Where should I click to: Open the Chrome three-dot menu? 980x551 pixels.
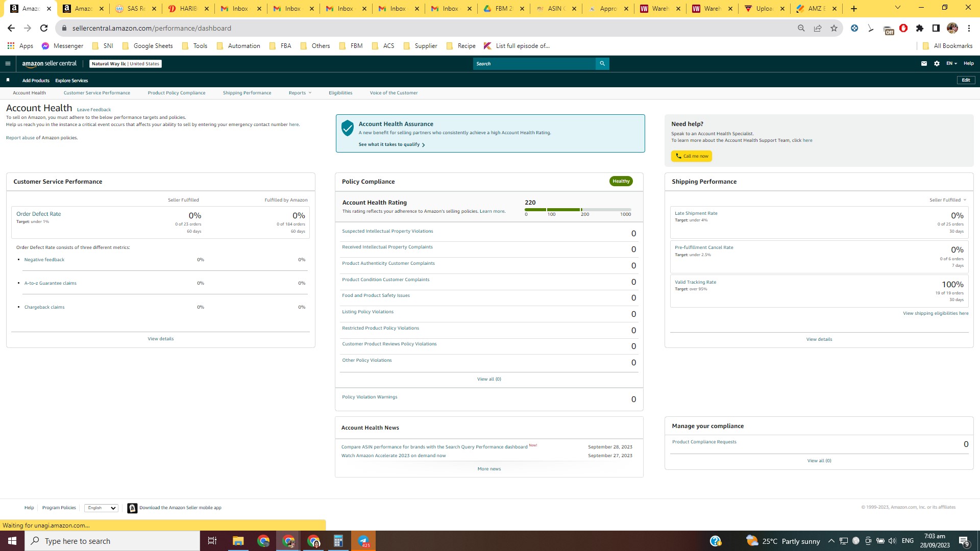[969, 28]
